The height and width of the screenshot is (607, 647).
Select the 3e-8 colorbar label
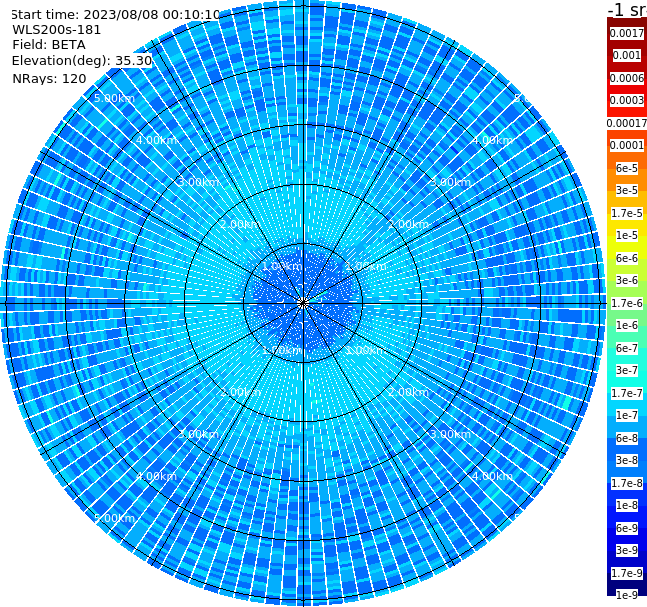626,460
